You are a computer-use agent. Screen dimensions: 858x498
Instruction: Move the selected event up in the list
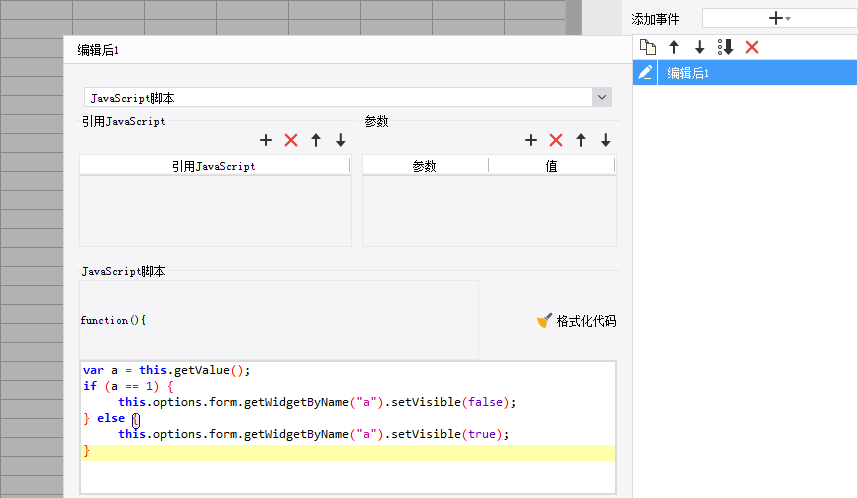coord(674,47)
